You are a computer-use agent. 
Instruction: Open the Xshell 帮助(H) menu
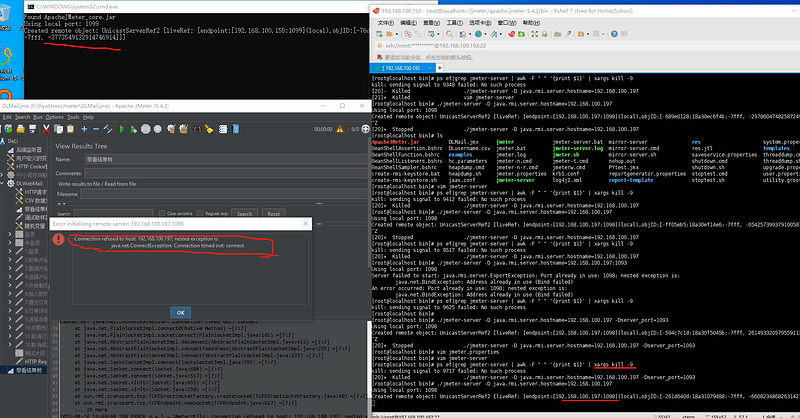531,23
